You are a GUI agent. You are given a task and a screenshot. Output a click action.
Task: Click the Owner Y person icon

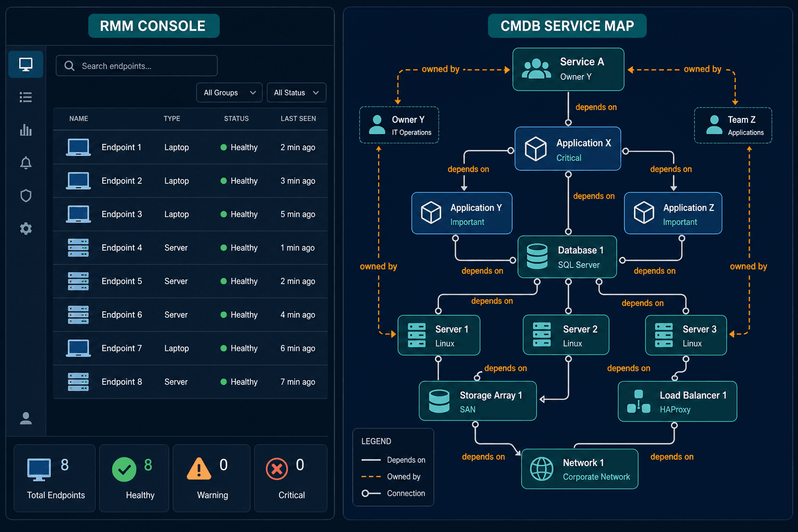coord(377,125)
